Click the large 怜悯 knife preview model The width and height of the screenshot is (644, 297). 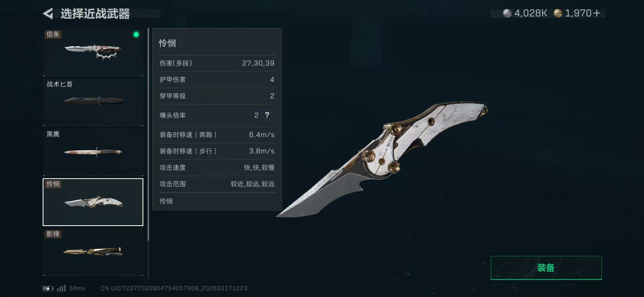tap(382, 159)
